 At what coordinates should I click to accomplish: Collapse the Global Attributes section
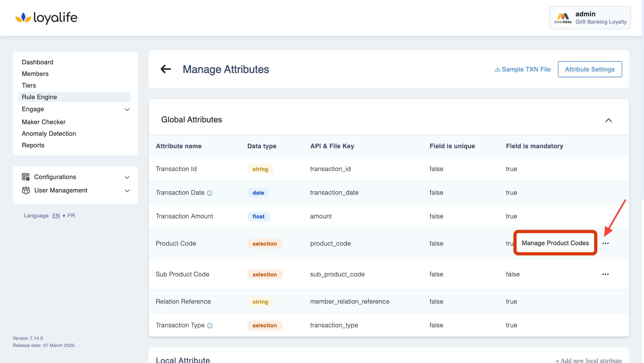coord(608,120)
